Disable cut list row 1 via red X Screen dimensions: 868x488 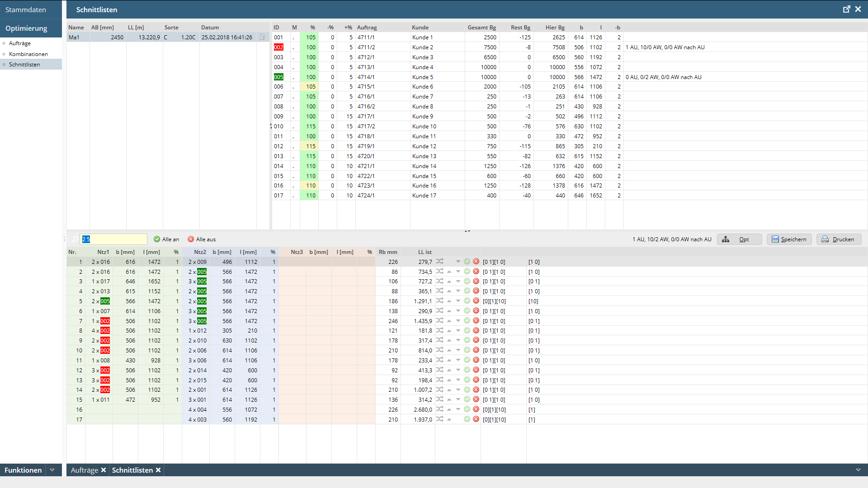pyautogui.click(x=476, y=262)
